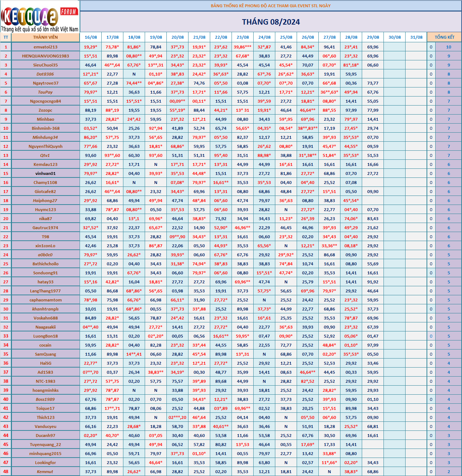Select the THÀNH VIÊN column header
462x476 pixels.
tap(45, 37)
